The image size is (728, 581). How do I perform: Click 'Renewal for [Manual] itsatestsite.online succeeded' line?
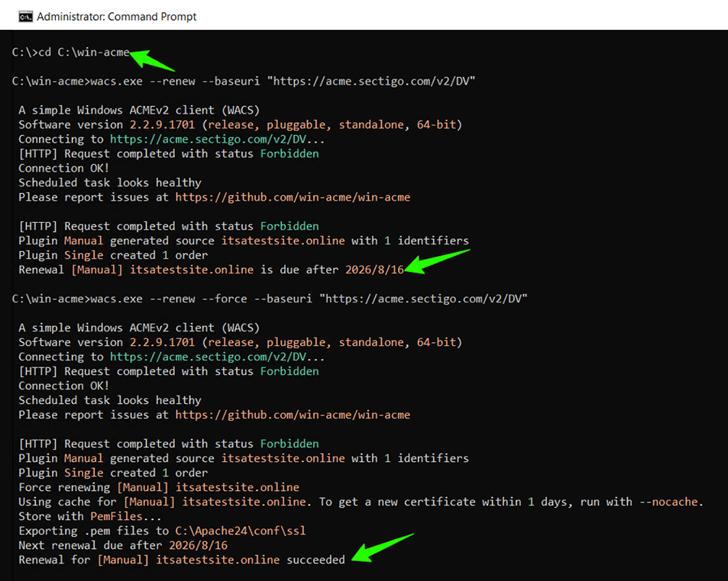click(x=182, y=560)
